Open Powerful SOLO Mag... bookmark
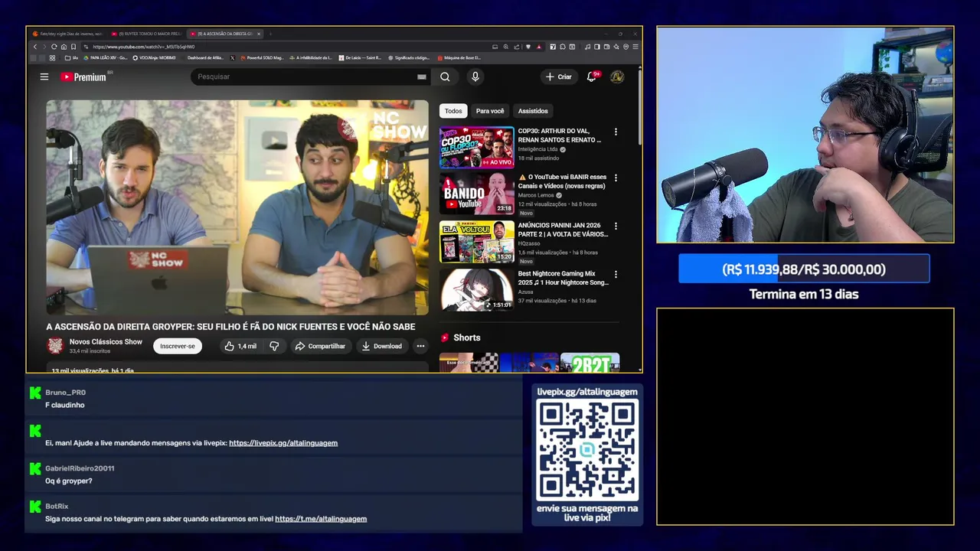 [261, 57]
